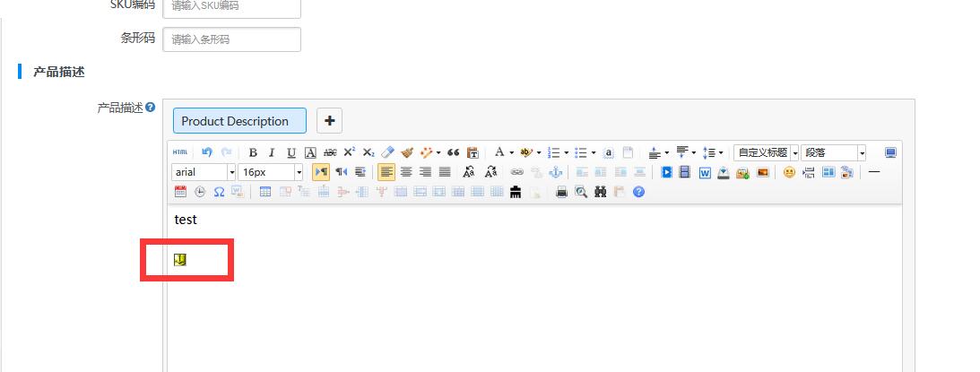The width and height of the screenshot is (980, 372).
Task: Insert an emoticon smiley
Action: click(789, 172)
